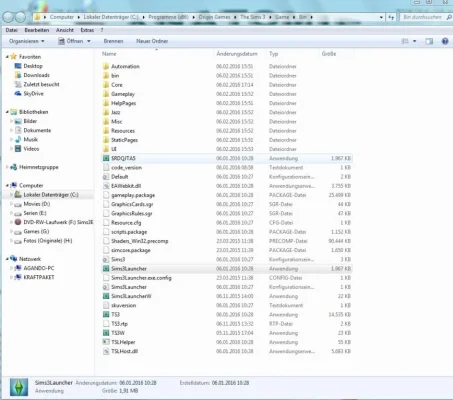Select the TS3 application icon
453x400 pixels.
point(106,314)
